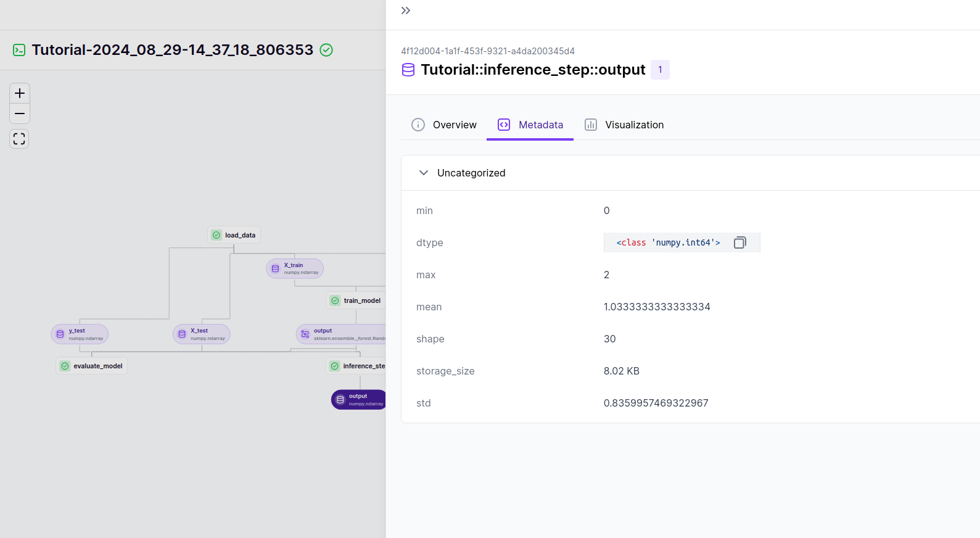980x538 pixels.
Task: Copy the dtype numpy.int64 value
Action: pos(739,242)
